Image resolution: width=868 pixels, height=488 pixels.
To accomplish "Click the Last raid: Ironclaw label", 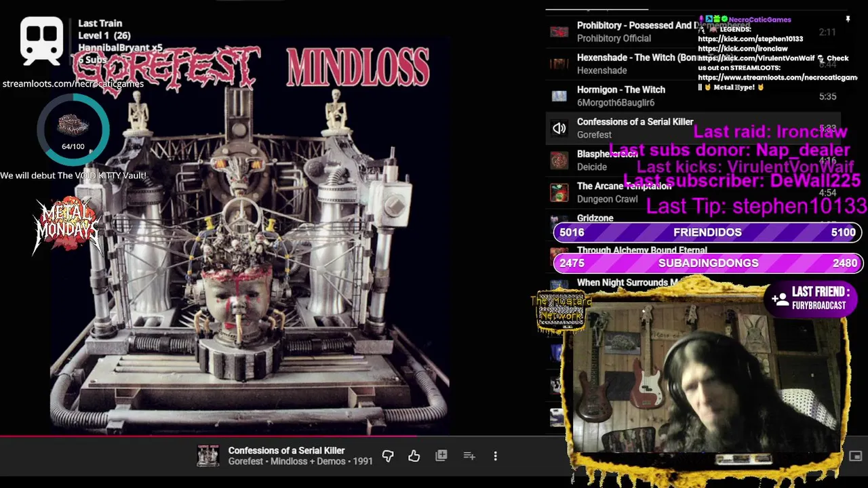I will click(x=770, y=131).
